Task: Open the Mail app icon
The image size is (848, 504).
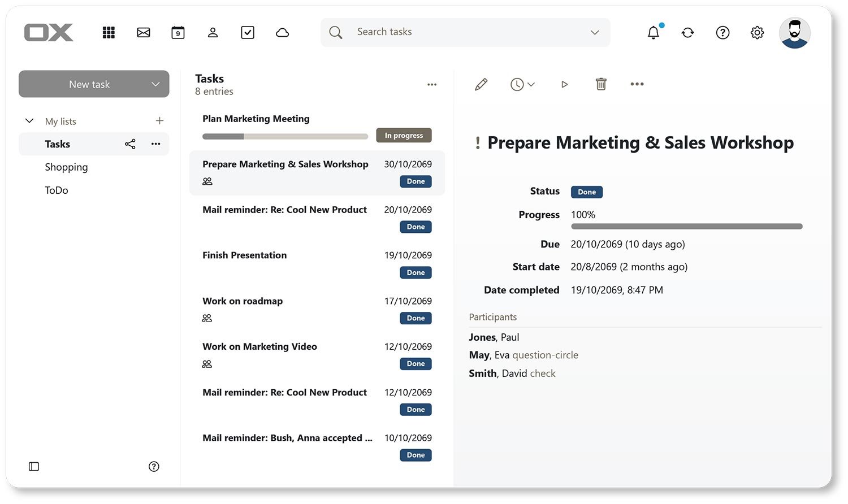Action: (143, 32)
